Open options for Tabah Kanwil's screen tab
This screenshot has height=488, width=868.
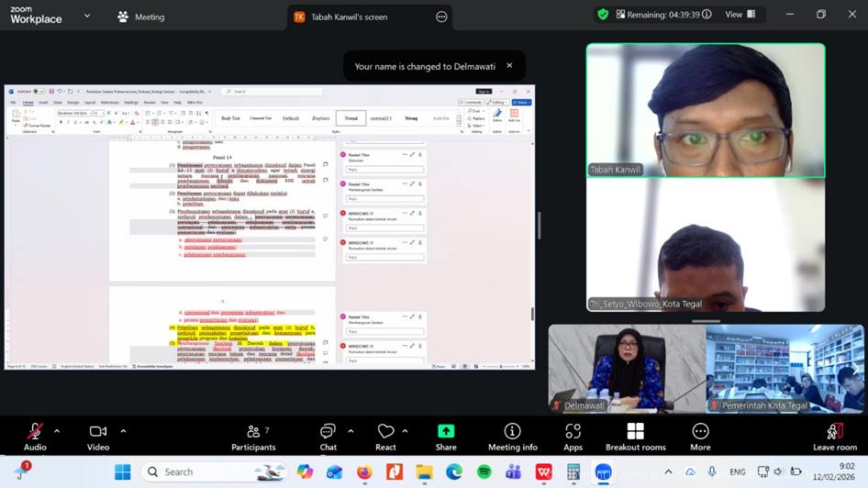441,17
